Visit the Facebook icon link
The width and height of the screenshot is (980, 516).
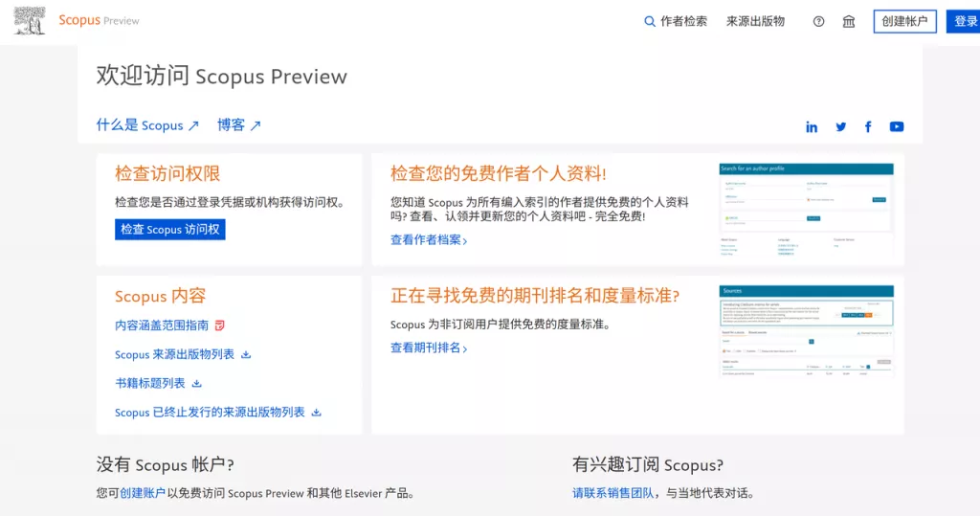pyautogui.click(x=868, y=126)
